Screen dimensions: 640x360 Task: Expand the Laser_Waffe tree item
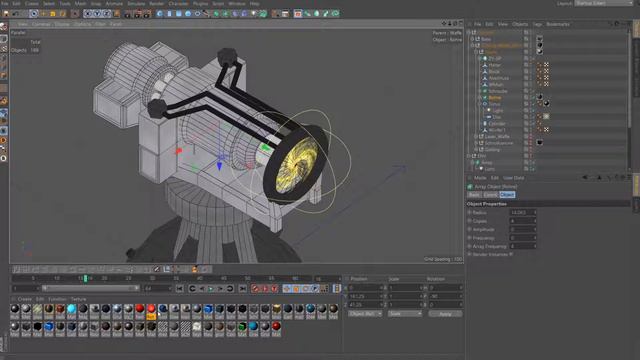tap(476, 137)
